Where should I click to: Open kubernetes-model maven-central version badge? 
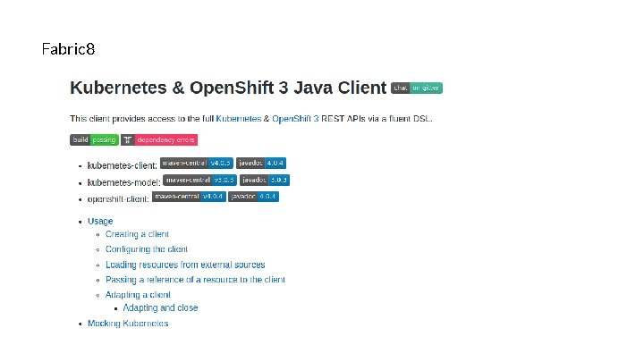coord(199,181)
